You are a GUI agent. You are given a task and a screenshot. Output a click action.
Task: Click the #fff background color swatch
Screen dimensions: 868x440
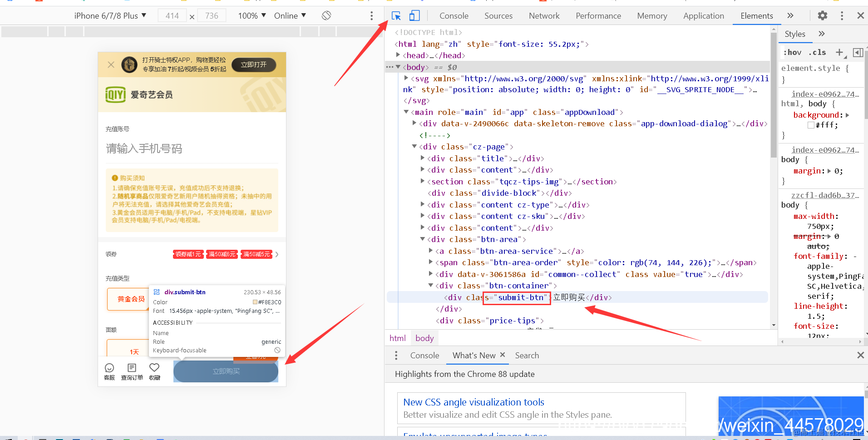point(811,125)
